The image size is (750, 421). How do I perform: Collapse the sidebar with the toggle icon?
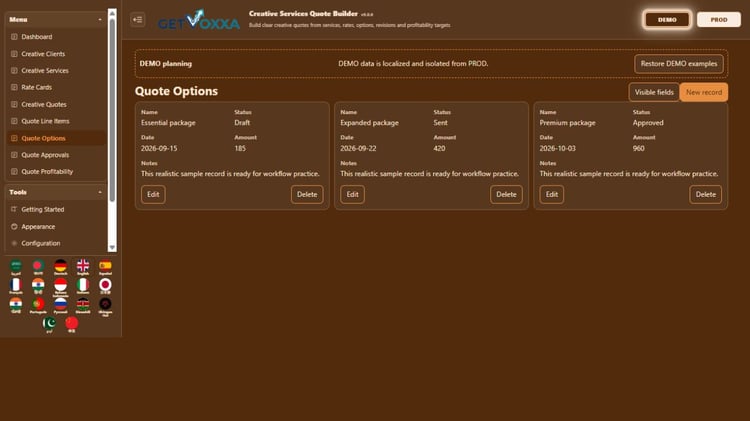(138, 20)
